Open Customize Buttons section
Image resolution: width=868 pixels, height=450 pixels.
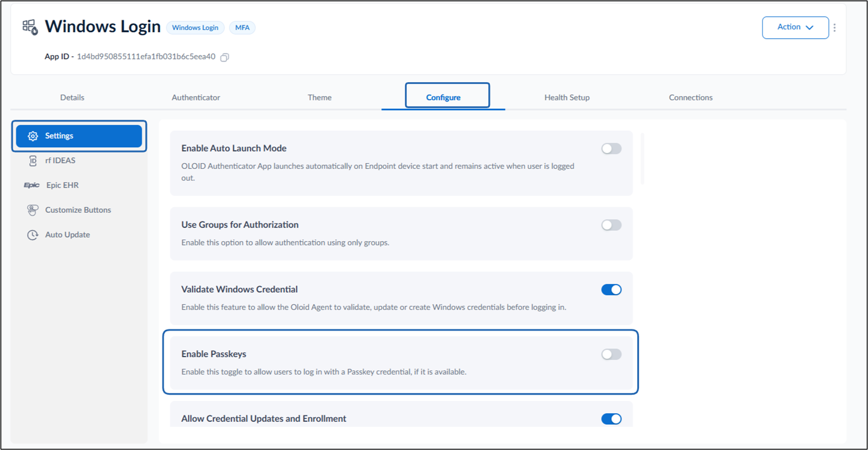point(79,210)
